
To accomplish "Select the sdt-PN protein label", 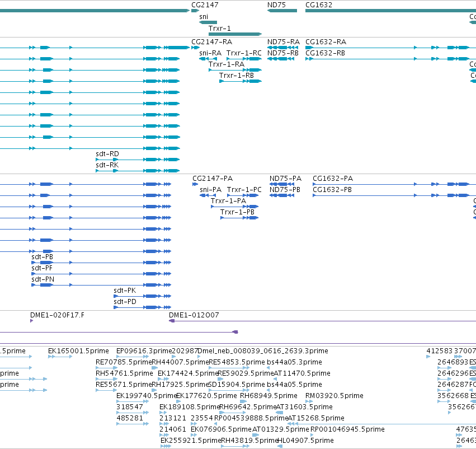I will [x=43, y=279].
